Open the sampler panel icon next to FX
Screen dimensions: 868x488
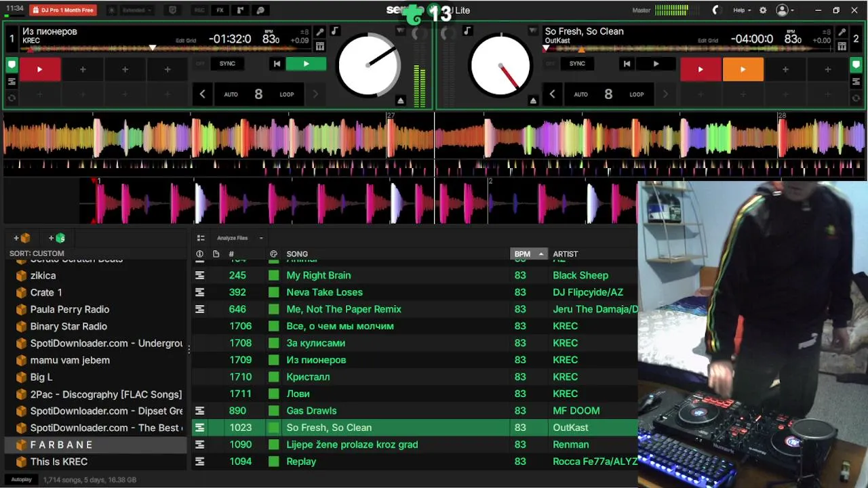pos(240,10)
